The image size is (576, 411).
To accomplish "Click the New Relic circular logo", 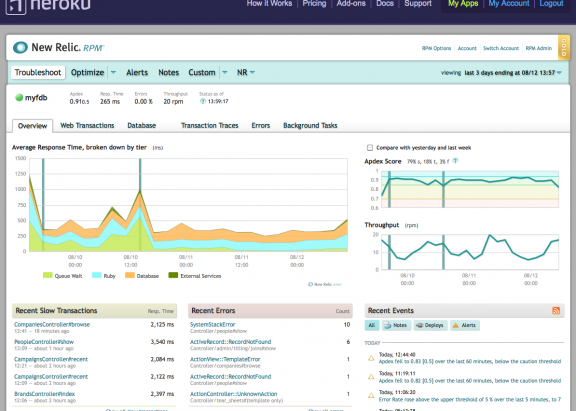I will pyautogui.click(x=20, y=47).
